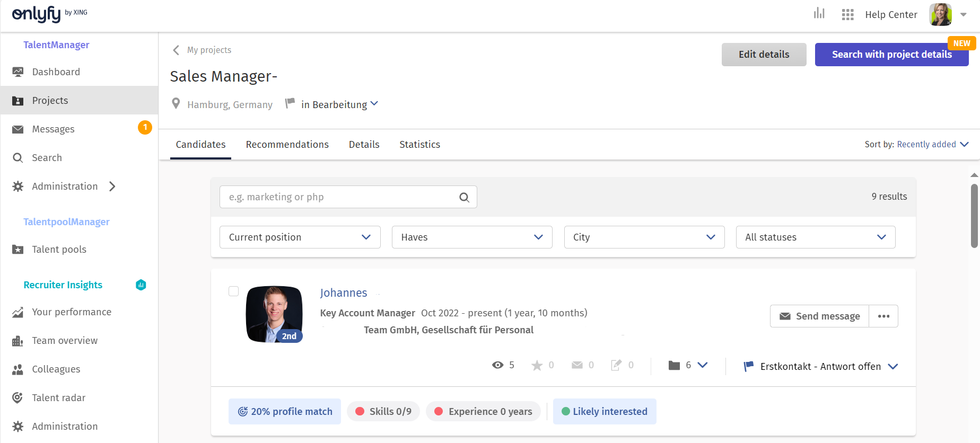The width and height of the screenshot is (980, 443).
Task: Click the Edit details button
Action: click(764, 55)
